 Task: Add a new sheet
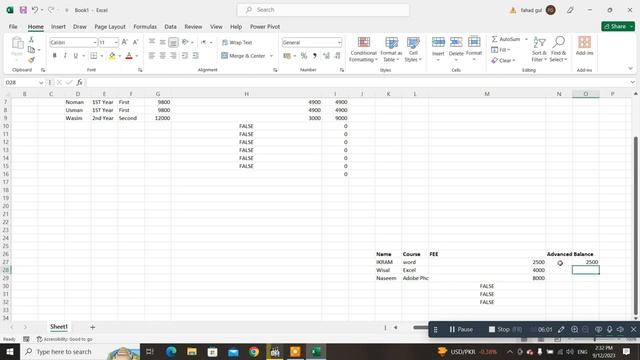point(93,327)
